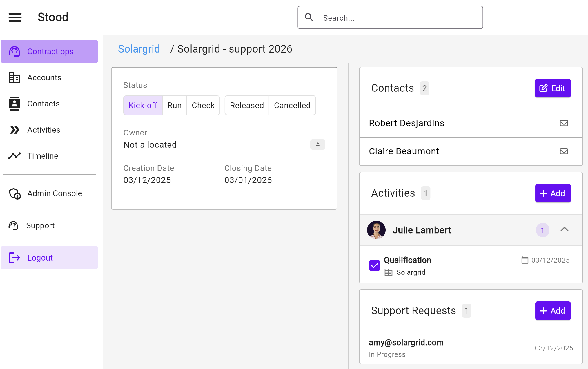
Task: Click the Timeline chart icon in sidebar
Action: point(14,156)
